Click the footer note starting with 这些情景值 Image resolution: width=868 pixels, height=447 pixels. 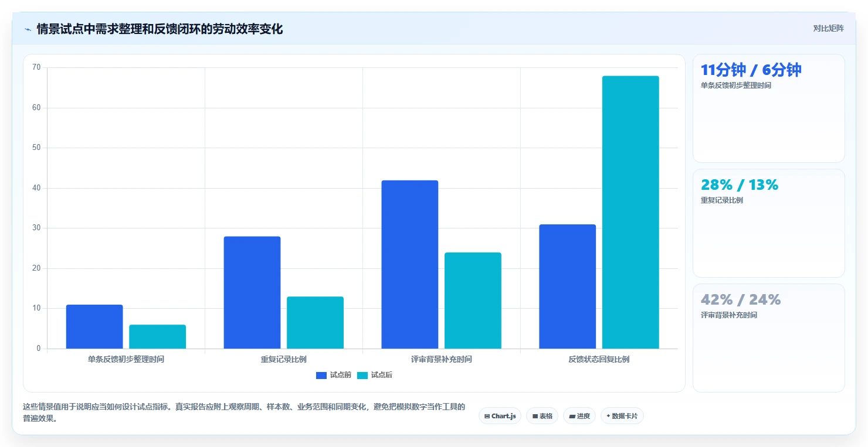coord(244,412)
